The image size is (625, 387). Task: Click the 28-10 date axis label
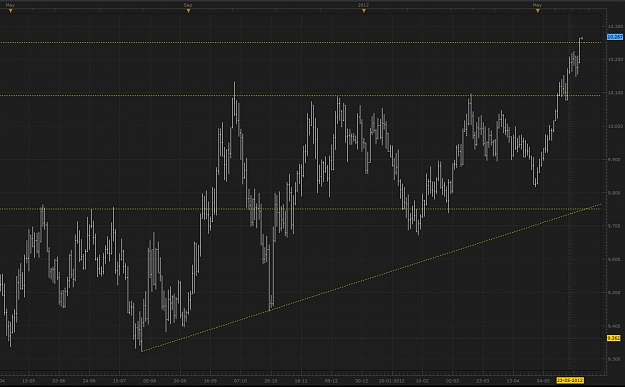pyautogui.click(x=271, y=381)
